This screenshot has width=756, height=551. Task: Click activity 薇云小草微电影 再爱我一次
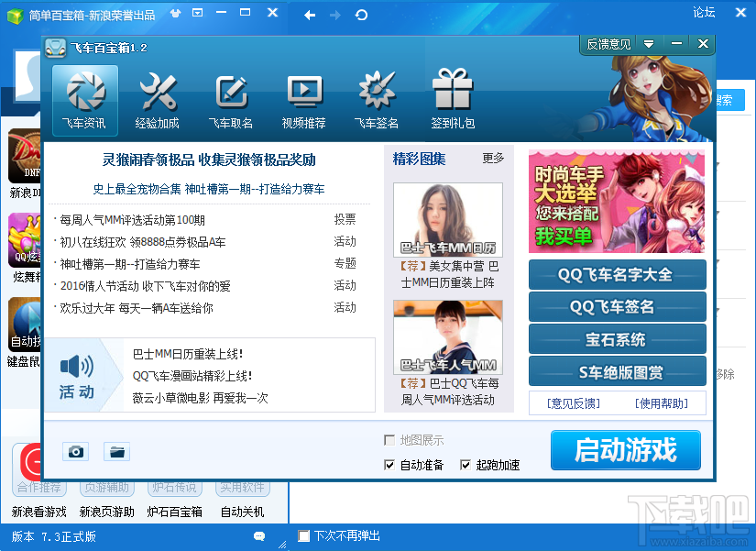click(x=200, y=398)
